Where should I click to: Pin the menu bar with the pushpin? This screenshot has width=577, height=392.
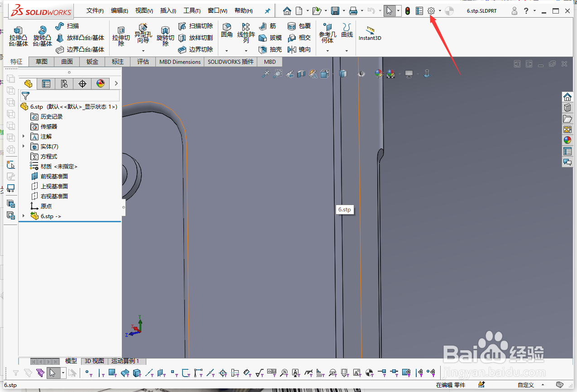click(267, 11)
